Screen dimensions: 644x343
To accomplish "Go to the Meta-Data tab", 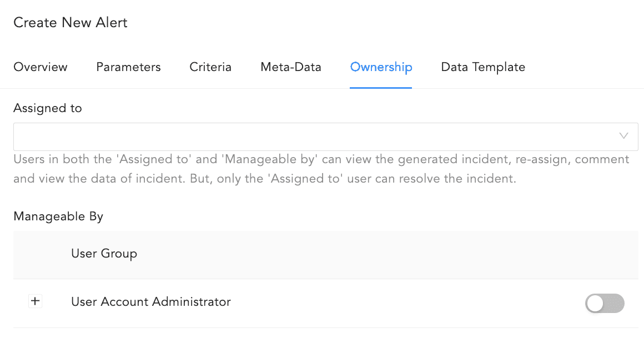I will [290, 67].
